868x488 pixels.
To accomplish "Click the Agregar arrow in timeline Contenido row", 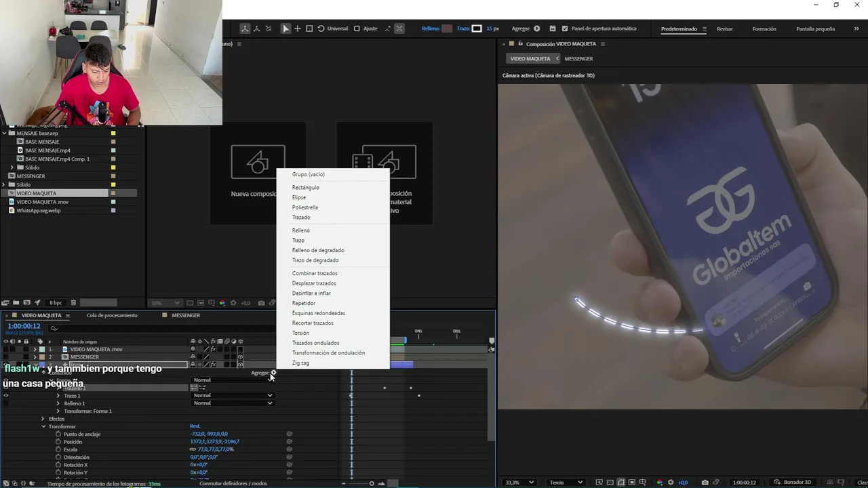I will point(273,373).
